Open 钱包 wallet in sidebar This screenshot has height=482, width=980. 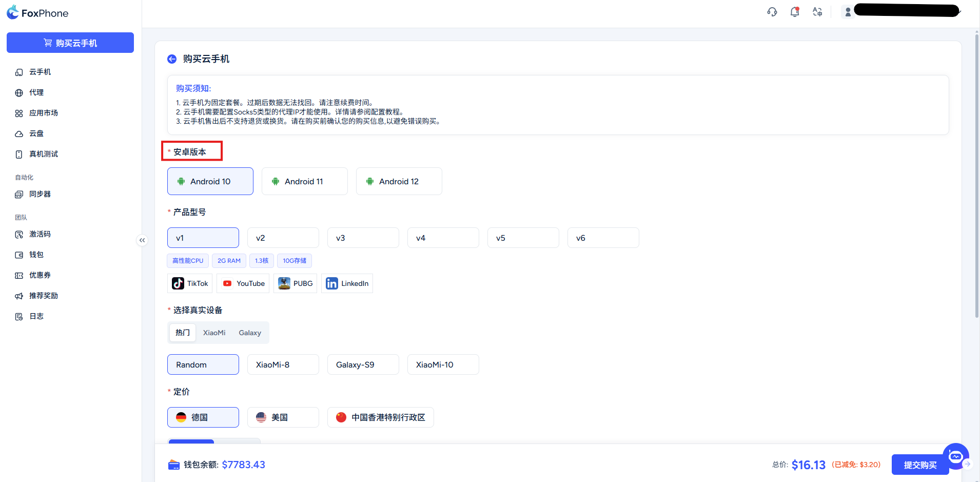click(x=36, y=255)
